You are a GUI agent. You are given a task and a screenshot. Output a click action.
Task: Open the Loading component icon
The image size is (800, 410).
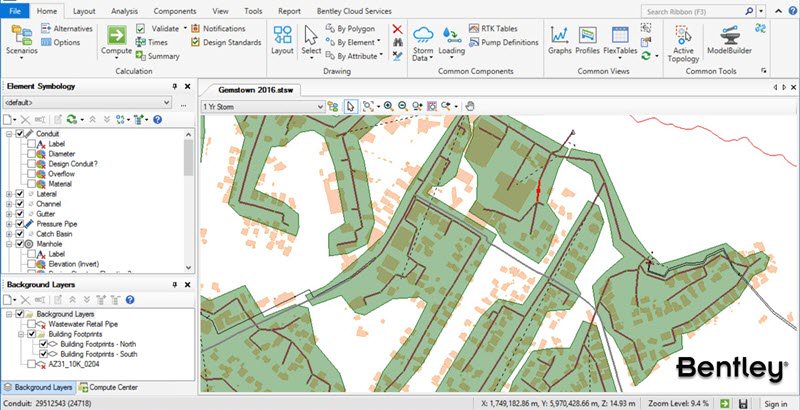[x=452, y=35]
